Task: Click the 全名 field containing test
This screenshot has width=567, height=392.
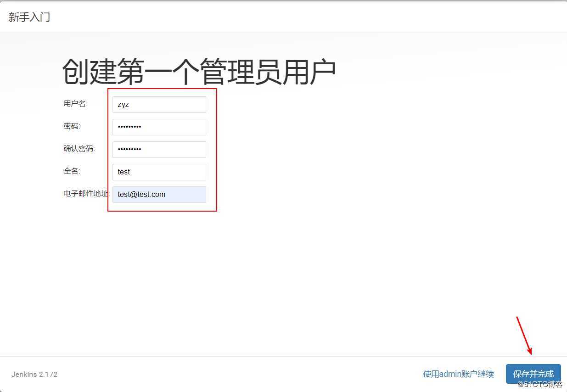Action: [x=159, y=172]
